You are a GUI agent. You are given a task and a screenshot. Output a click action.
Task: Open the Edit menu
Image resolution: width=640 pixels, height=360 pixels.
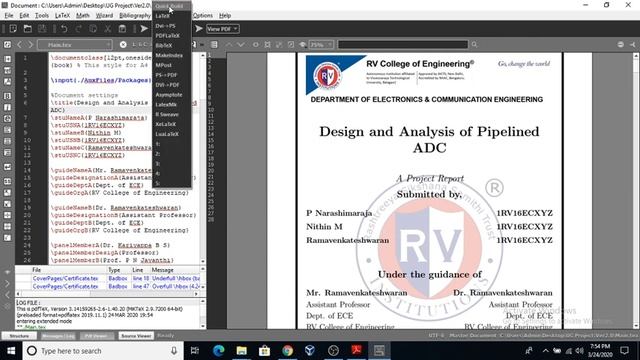coord(24,16)
